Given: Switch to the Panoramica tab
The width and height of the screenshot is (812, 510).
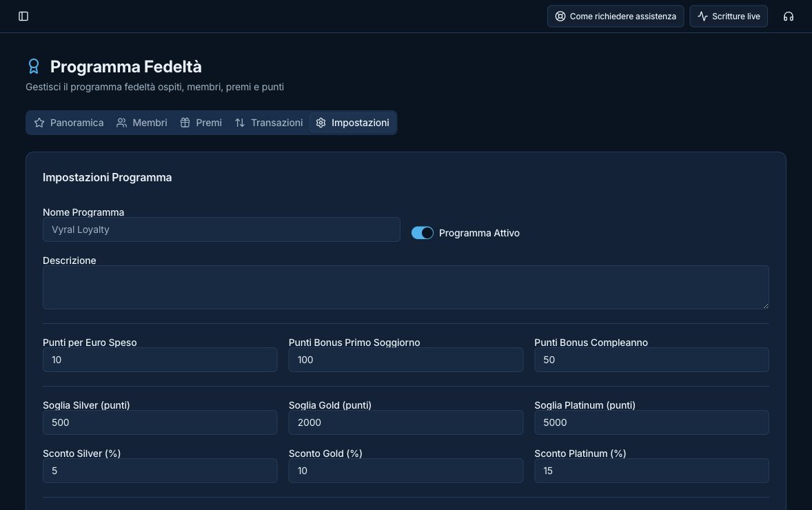Looking at the screenshot, I should [x=69, y=123].
